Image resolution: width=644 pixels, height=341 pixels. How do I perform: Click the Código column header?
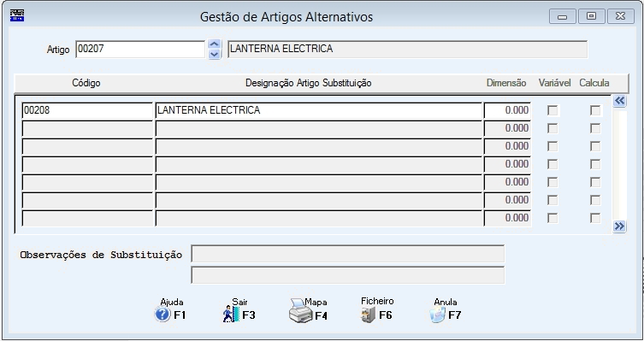click(86, 83)
